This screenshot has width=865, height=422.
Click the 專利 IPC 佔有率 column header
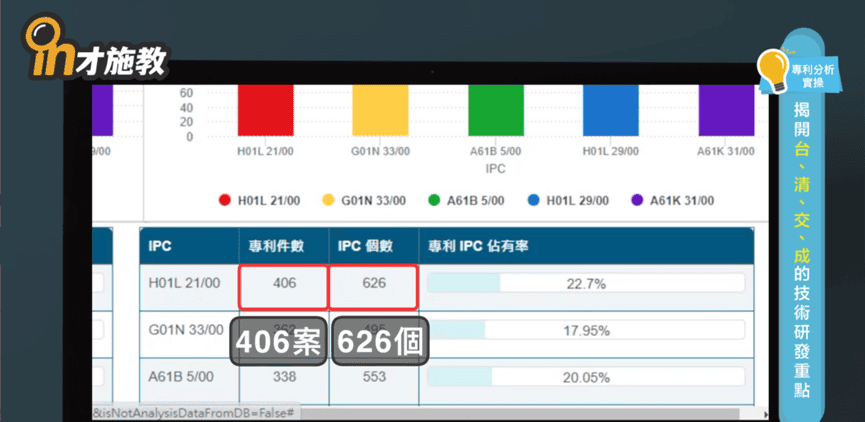click(479, 245)
